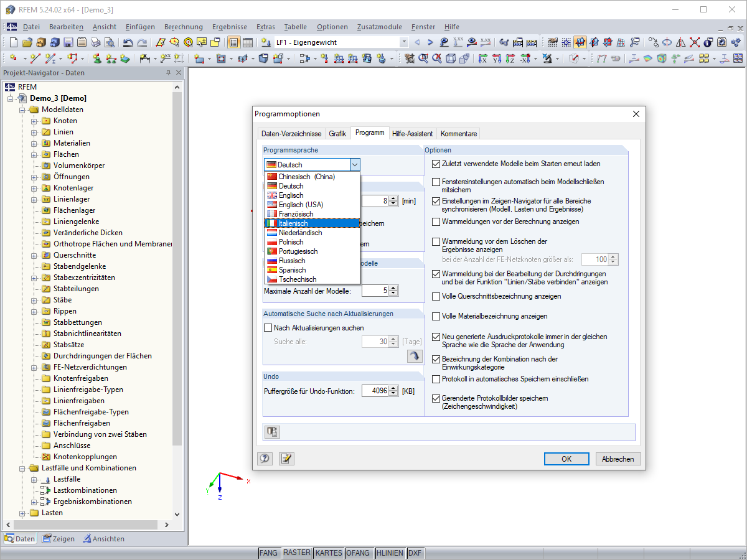Image resolution: width=747 pixels, height=560 pixels.
Task: Click the Print preview icon
Action: (x=110, y=42)
